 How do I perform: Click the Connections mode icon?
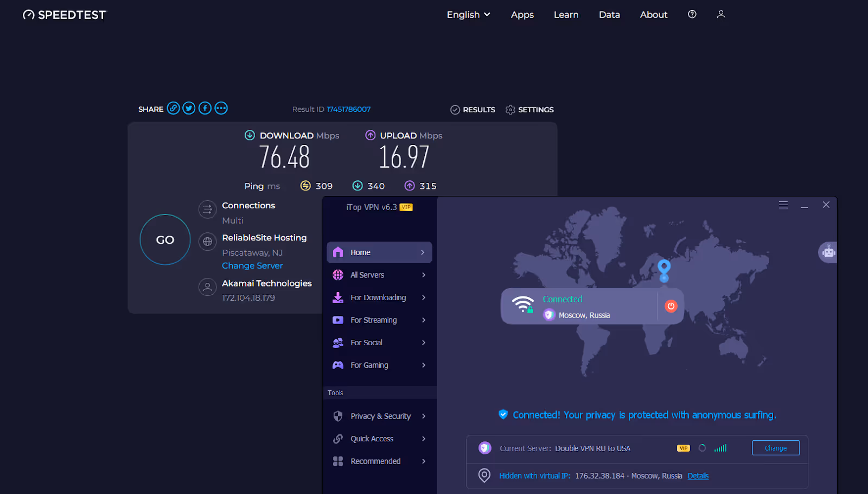coord(207,210)
